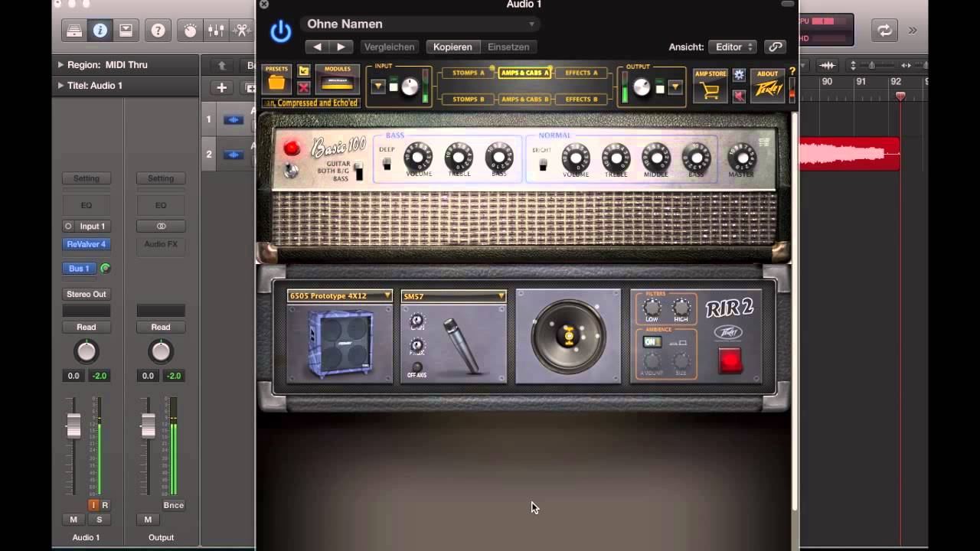Solo the Audio 1 channel strip
This screenshot has height=551, width=980.
coord(99,520)
